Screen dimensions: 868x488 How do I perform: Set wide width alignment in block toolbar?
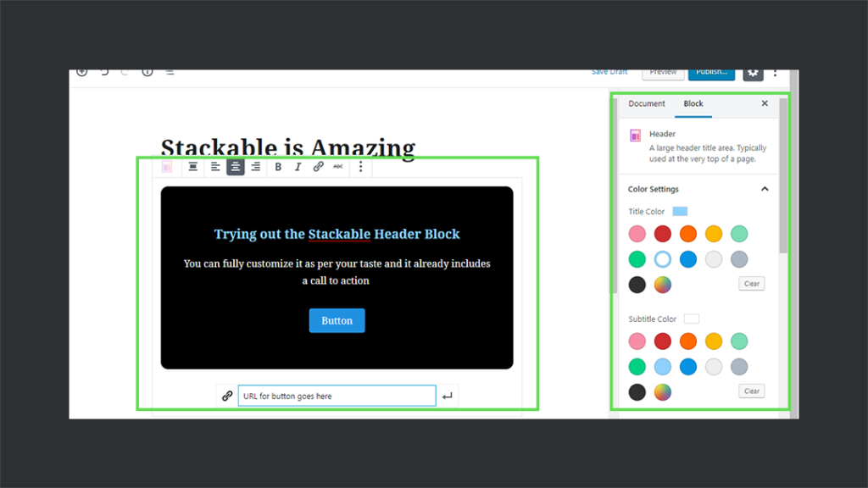(x=192, y=167)
